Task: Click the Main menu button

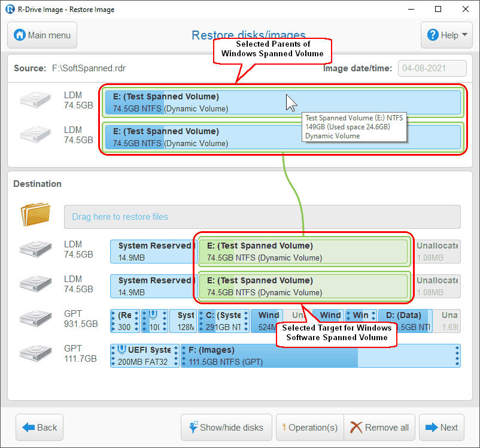Action: 42,35
